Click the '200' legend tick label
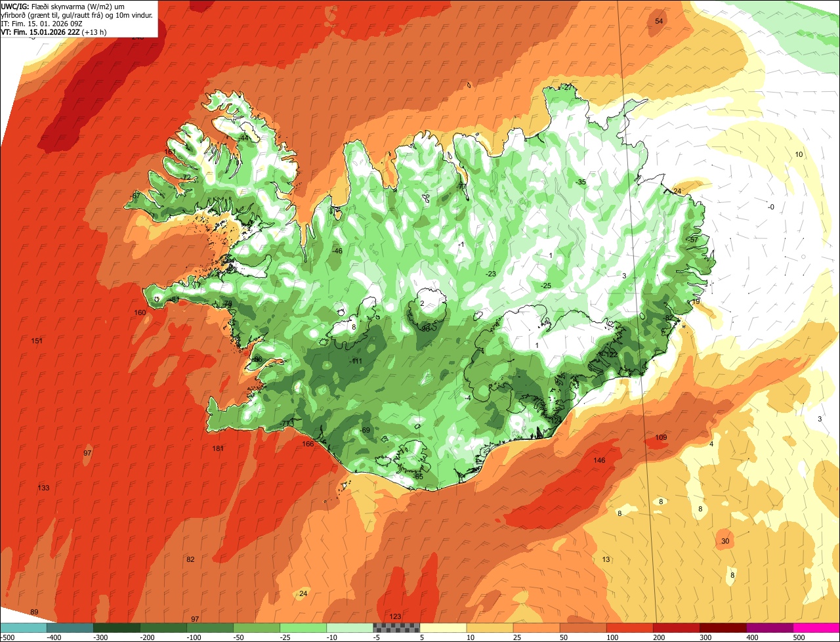 660,637
